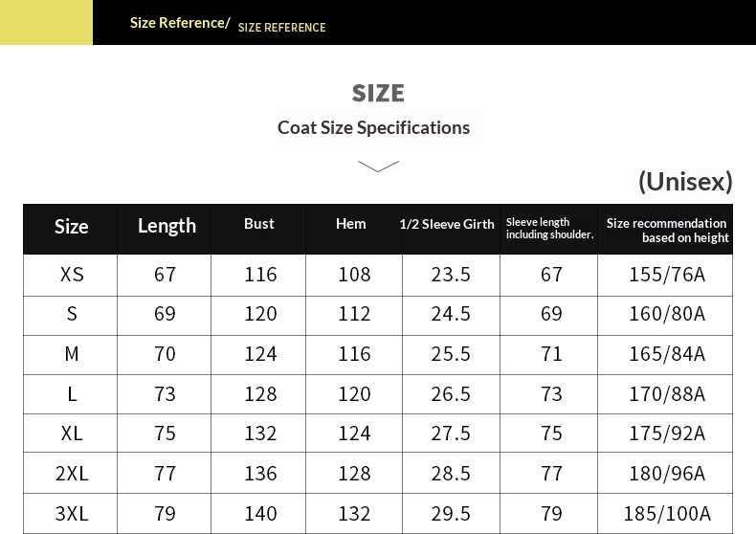Select the Length column header
This screenshot has height=534, width=756.
[167, 226]
